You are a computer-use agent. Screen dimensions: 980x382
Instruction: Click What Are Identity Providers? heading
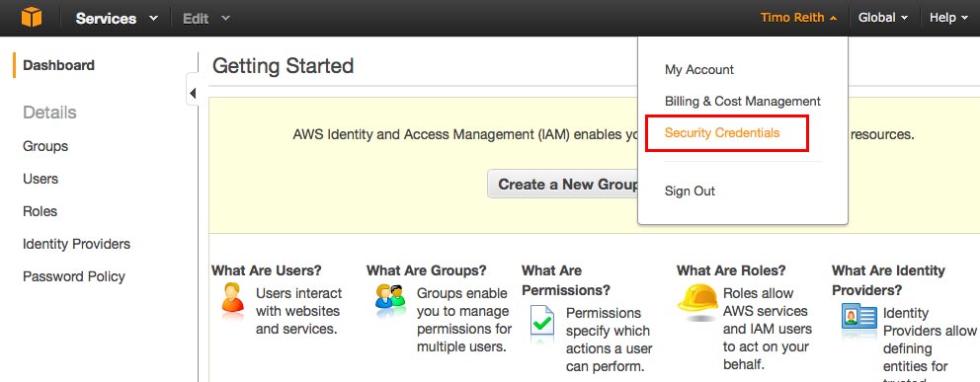[888, 280]
